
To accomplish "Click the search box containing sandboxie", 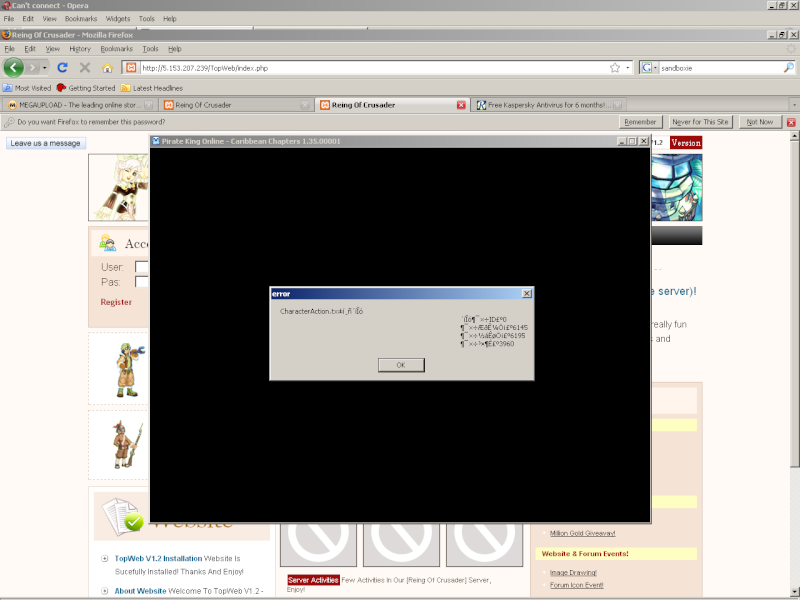I will click(720, 67).
